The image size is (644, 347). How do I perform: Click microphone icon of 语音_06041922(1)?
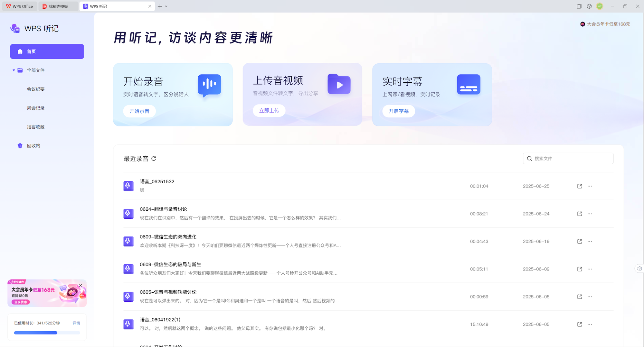click(x=128, y=324)
